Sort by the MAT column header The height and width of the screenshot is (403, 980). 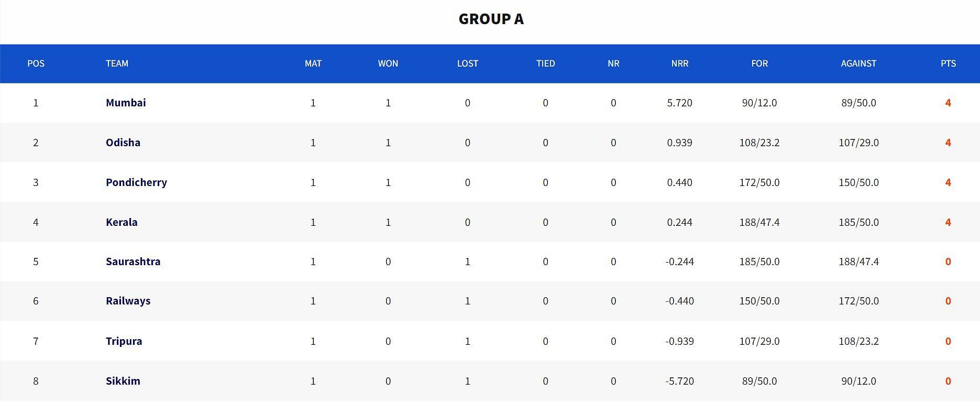click(x=313, y=63)
